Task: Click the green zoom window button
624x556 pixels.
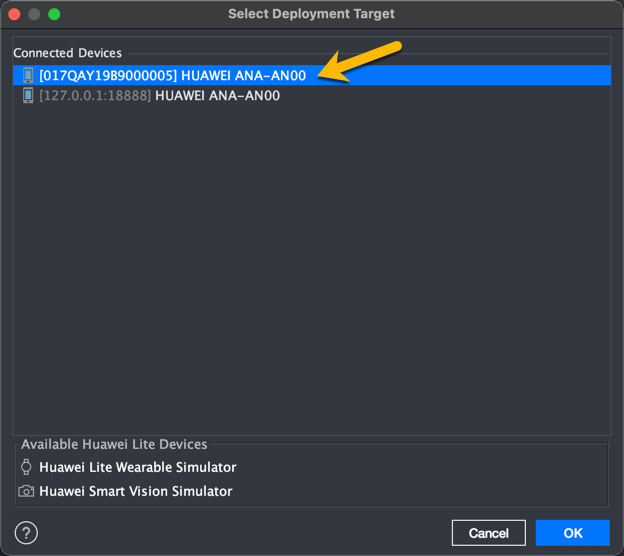Action: [x=54, y=14]
